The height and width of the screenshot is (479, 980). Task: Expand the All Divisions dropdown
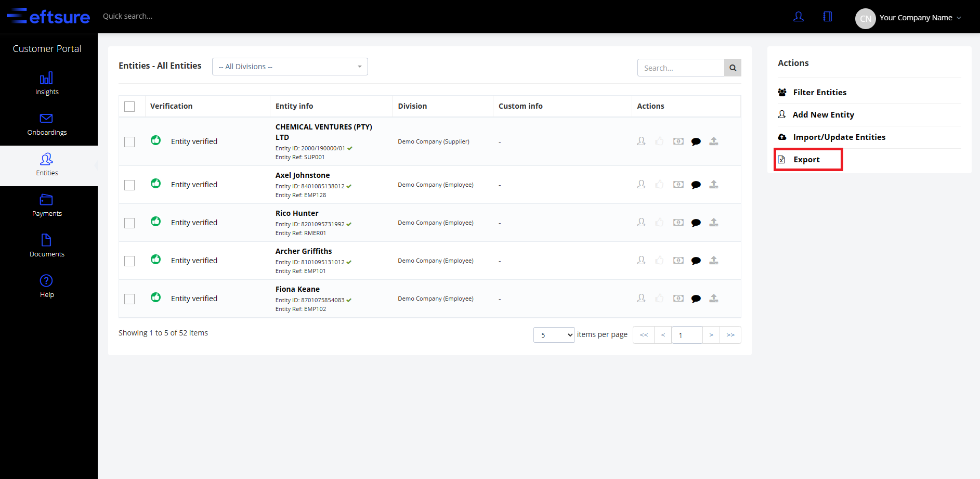pyautogui.click(x=290, y=67)
